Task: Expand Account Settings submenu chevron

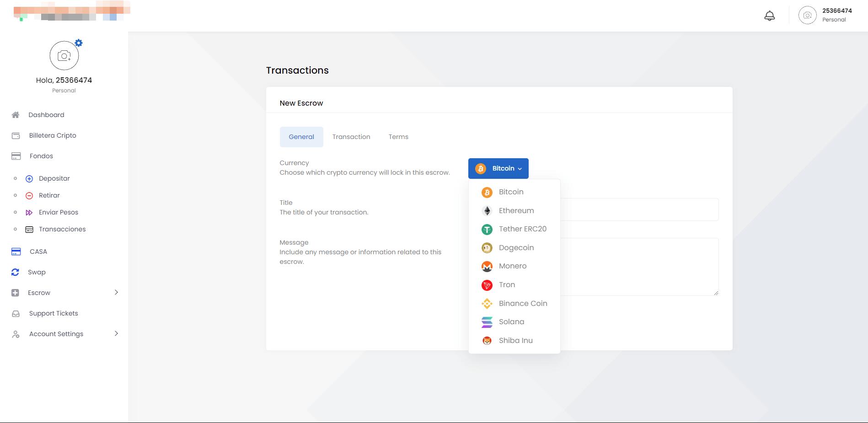Action: 116,334
